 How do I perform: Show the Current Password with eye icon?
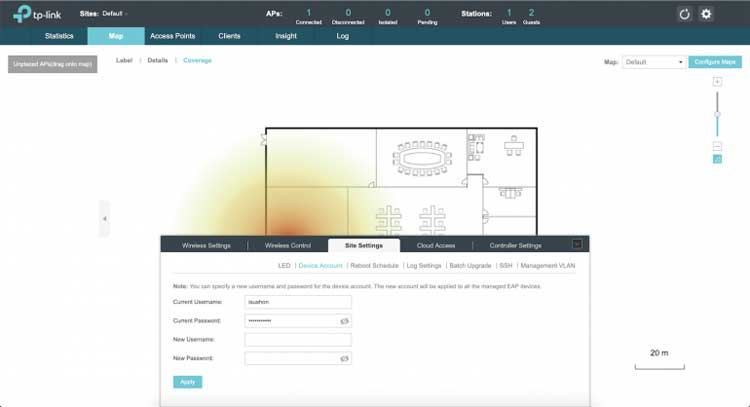(344, 321)
